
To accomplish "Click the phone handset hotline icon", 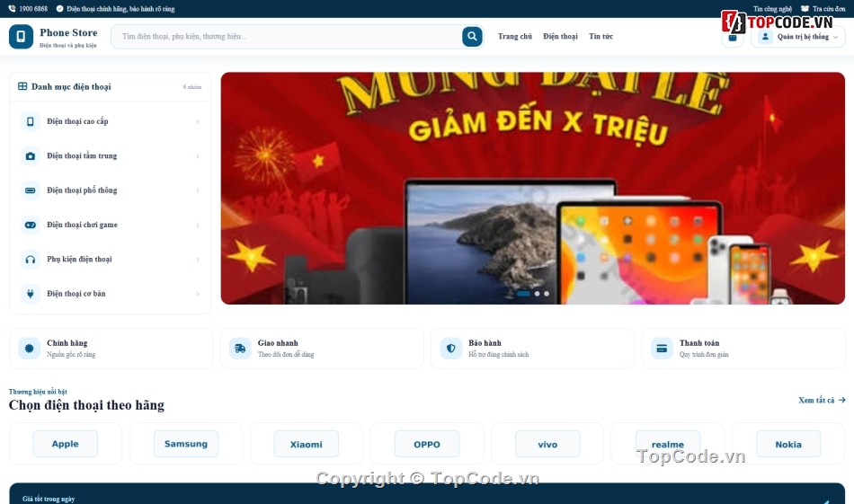I will (x=12, y=9).
